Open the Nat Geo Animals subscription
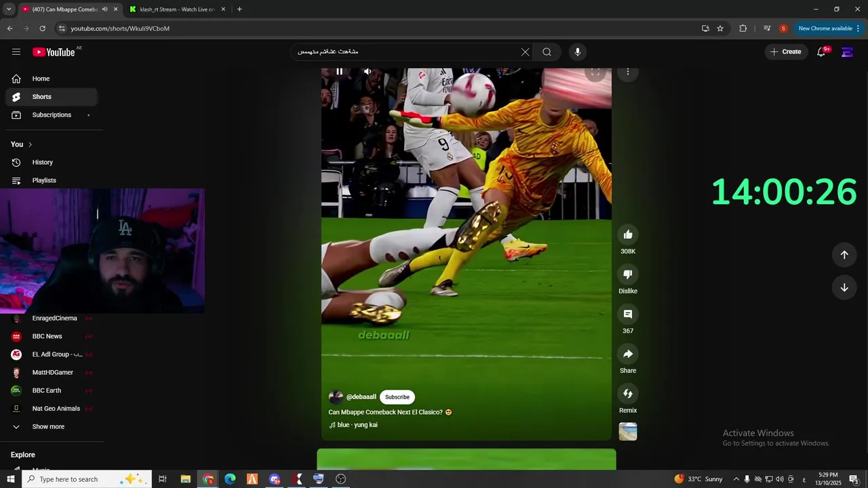This screenshot has width=868, height=488. click(x=52, y=409)
